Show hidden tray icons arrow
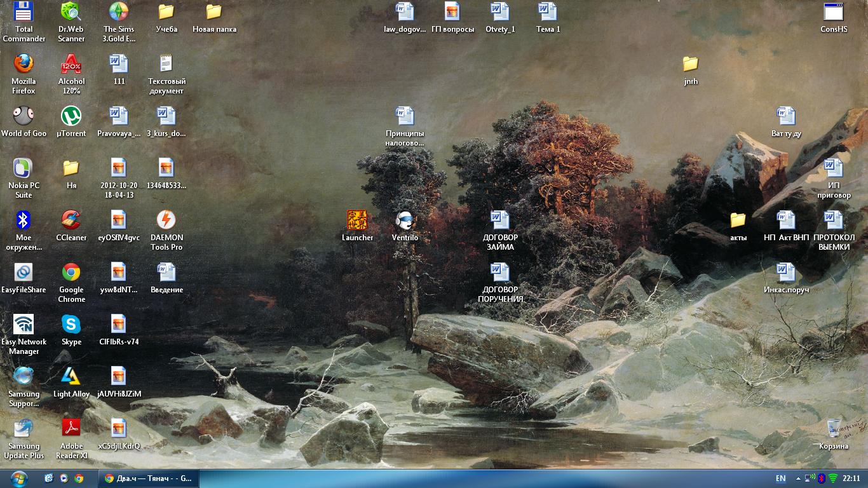 point(799,478)
